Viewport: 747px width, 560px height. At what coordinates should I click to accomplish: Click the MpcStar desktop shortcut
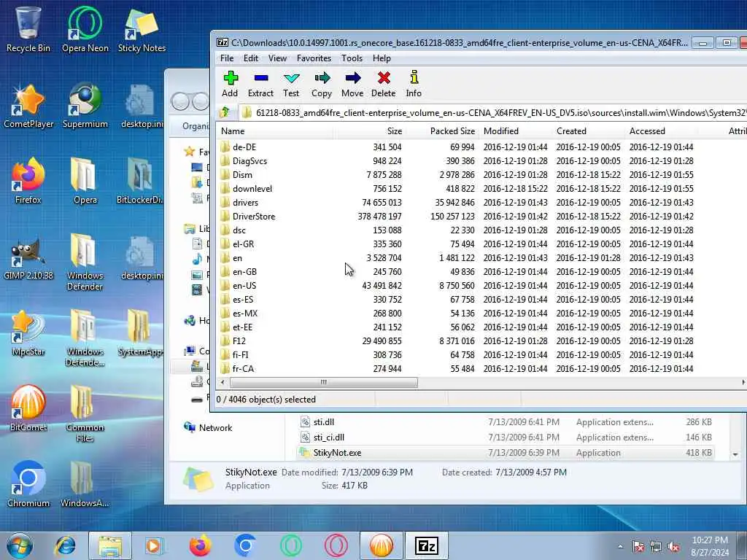(x=28, y=333)
